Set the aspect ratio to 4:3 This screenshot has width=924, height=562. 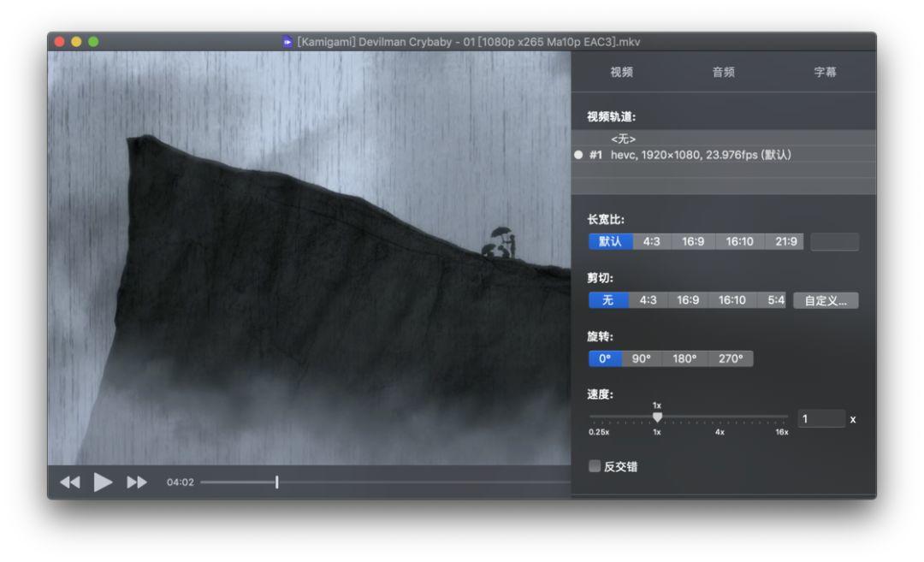(x=652, y=241)
